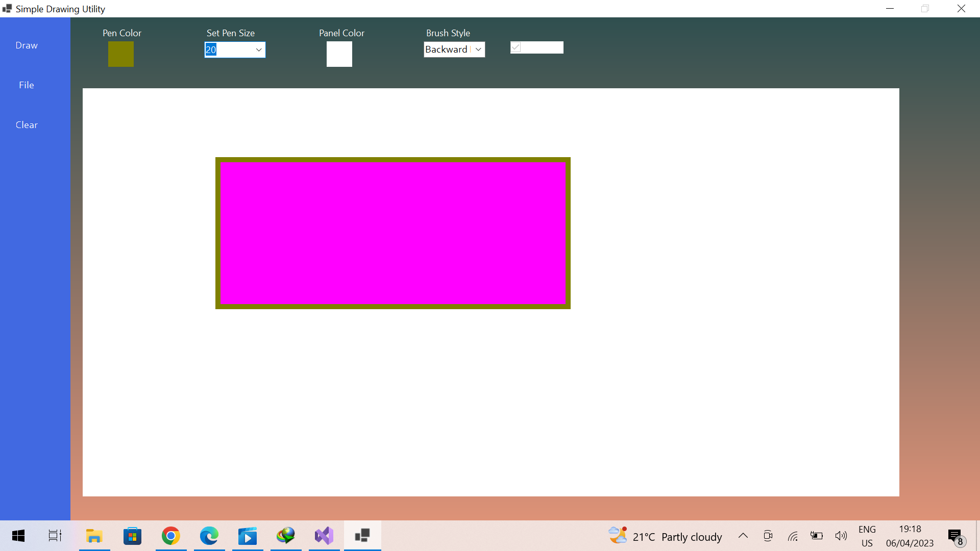Screen dimensions: 980x551
Task: Open the Movies & TV app
Action: tap(248, 536)
